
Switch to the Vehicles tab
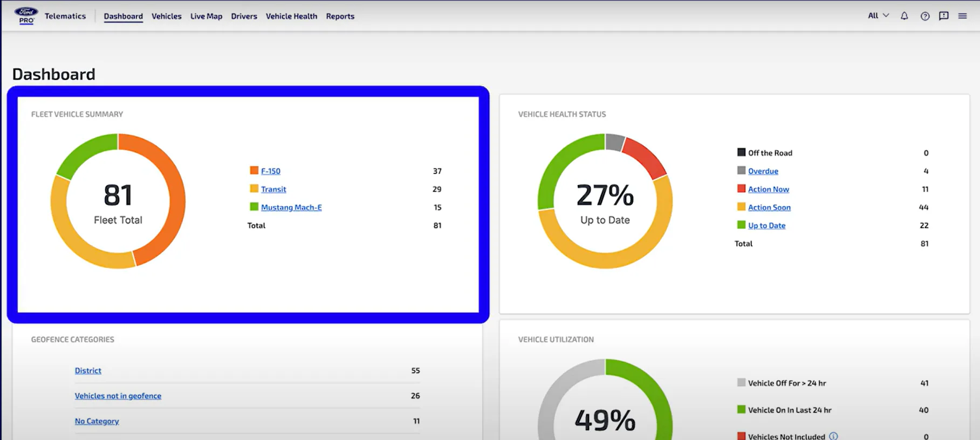[167, 16]
